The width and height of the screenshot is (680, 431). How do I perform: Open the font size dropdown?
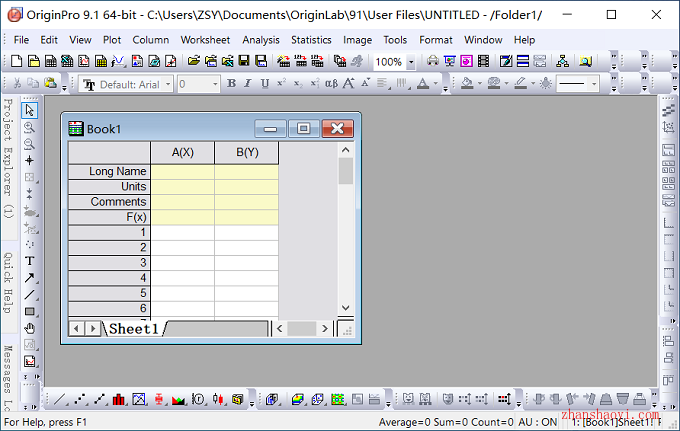(215, 84)
